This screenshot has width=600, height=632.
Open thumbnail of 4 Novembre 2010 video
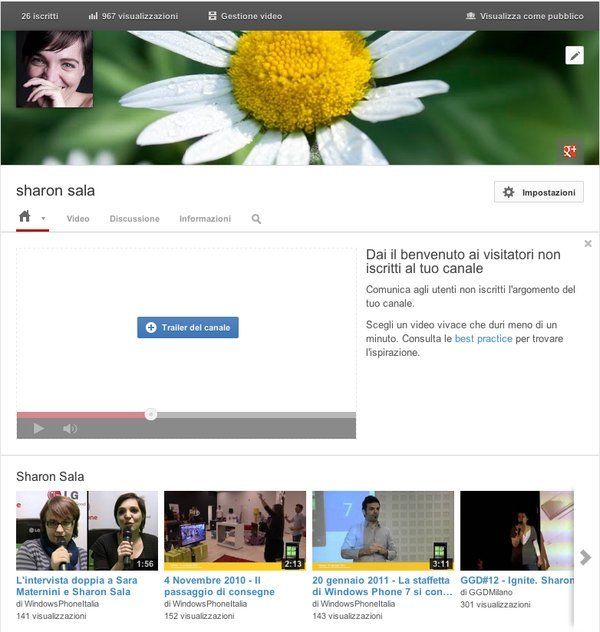click(235, 530)
